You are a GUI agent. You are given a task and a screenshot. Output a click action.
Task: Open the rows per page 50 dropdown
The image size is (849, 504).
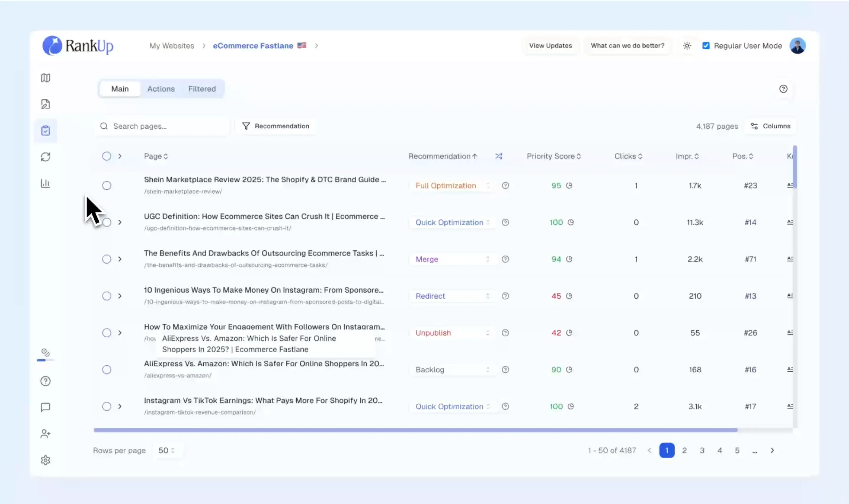coord(167,450)
